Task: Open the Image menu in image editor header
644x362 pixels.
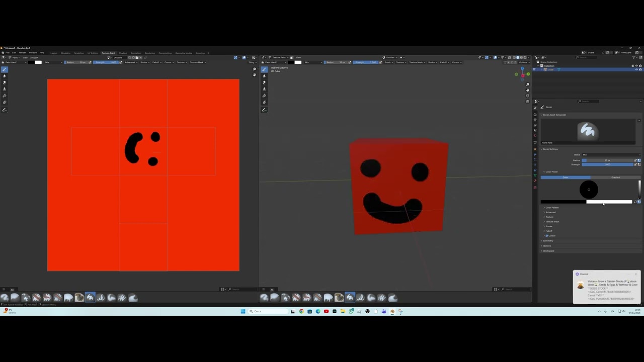Action: [x=34, y=57]
